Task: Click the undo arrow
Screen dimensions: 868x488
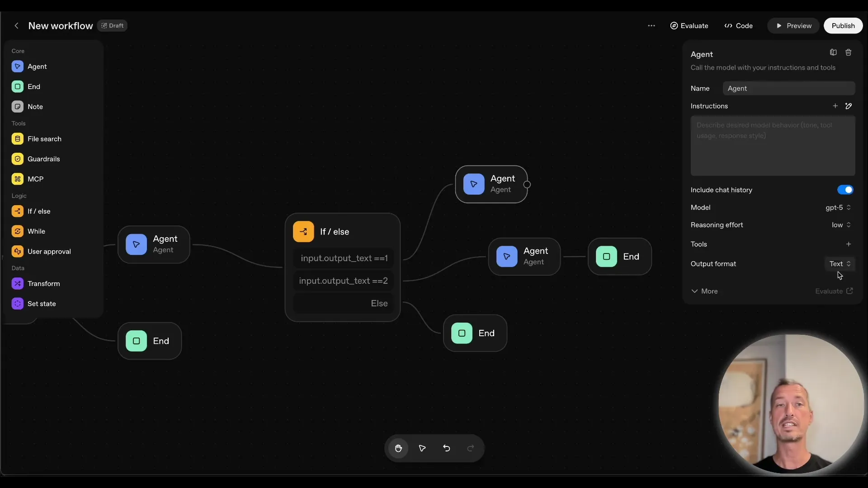Action: click(446, 448)
